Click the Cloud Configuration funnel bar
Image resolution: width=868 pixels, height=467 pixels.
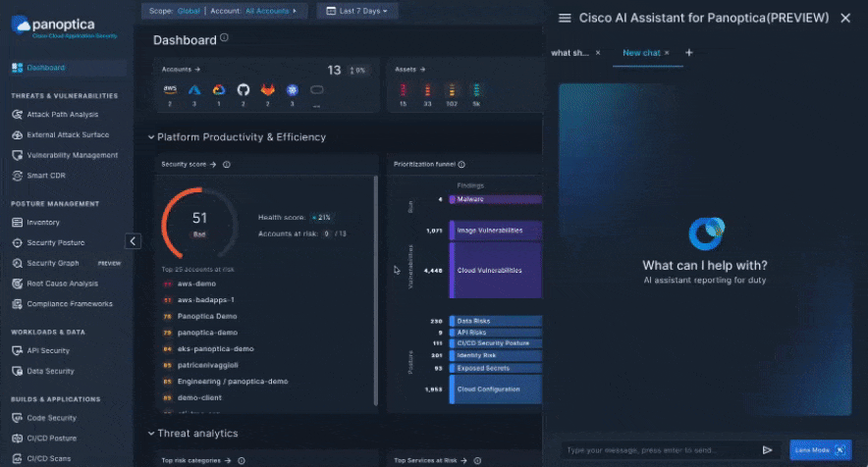point(496,389)
